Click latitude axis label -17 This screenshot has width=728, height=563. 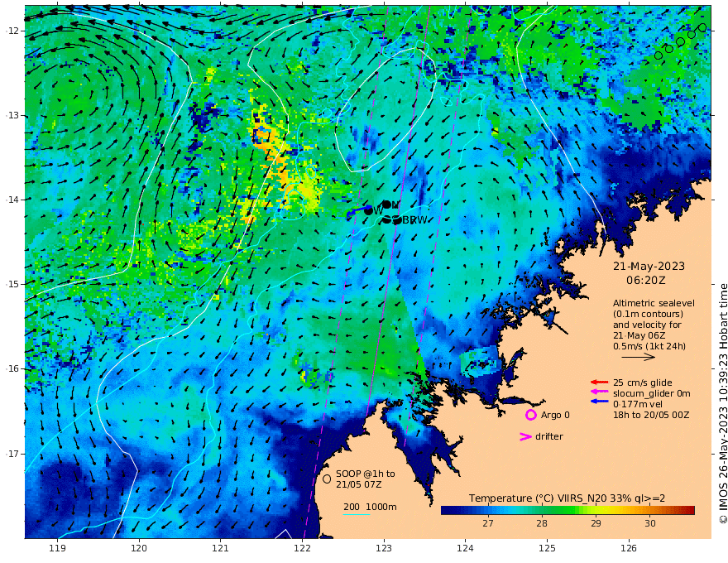click(x=12, y=454)
